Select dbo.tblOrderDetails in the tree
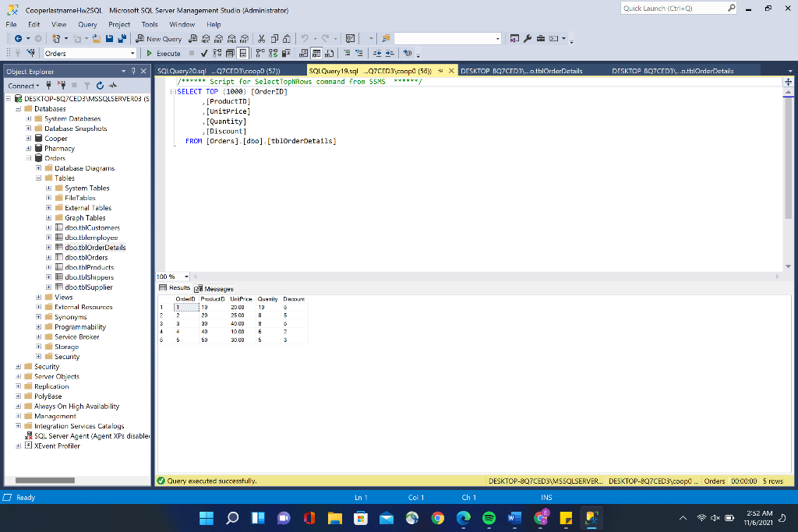The image size is (798, 532). coord(95,248)
